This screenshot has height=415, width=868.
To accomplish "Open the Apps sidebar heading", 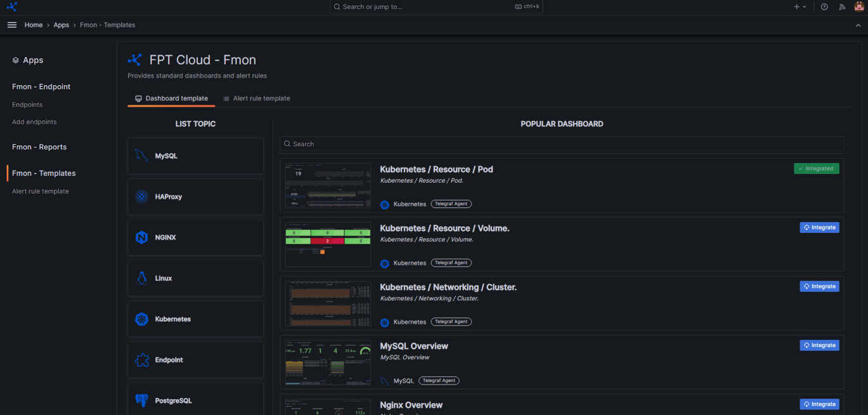I will [33, 60].
